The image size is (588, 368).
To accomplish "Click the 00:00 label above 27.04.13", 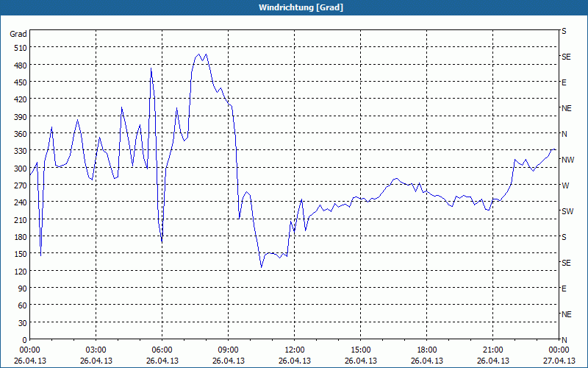I will pos(559,350).
